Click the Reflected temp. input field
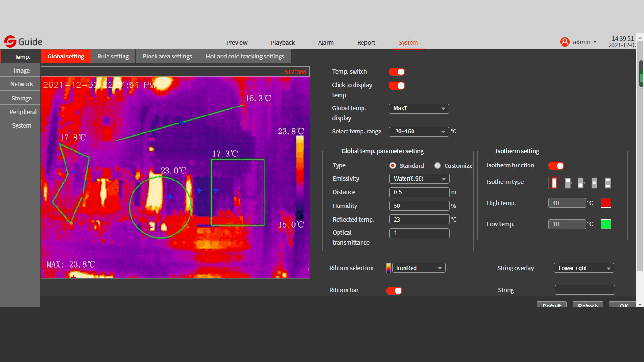644x362 pixels. click(419, 219)
